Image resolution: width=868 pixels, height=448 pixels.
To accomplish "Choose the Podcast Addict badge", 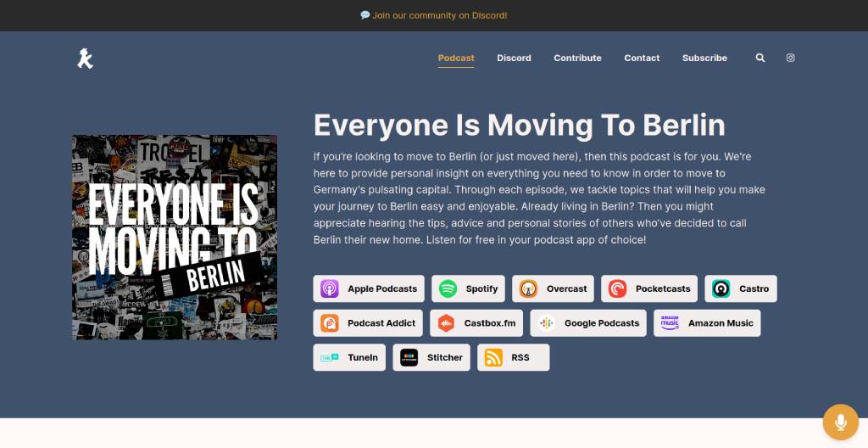I will [369, 323].
